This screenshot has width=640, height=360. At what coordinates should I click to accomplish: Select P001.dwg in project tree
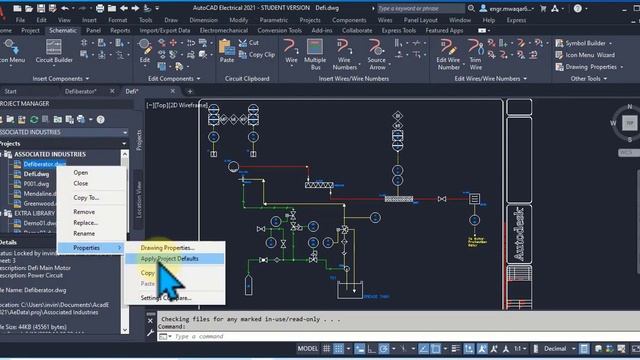coord(36,184)
